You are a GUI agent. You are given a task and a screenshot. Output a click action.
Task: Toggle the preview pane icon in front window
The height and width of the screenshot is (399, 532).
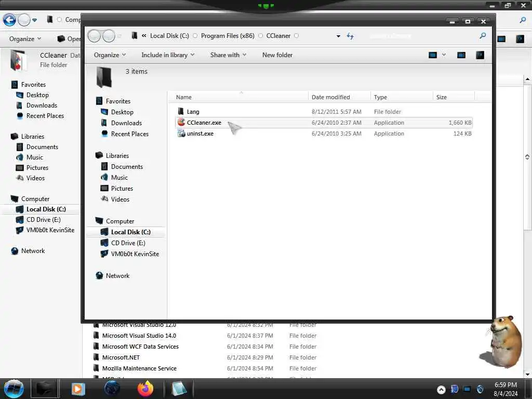coord(461,55)
